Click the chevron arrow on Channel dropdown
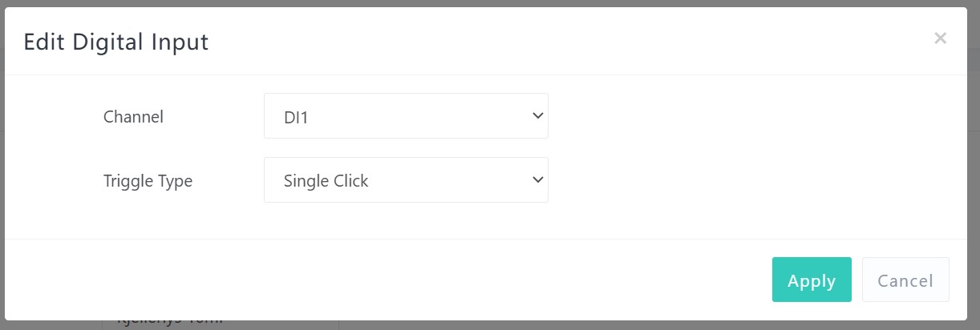The image size is (980, 330). point(537,116)
